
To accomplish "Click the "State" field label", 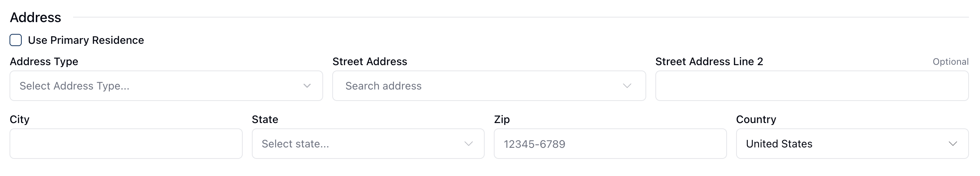I will (x=265, y=119).
